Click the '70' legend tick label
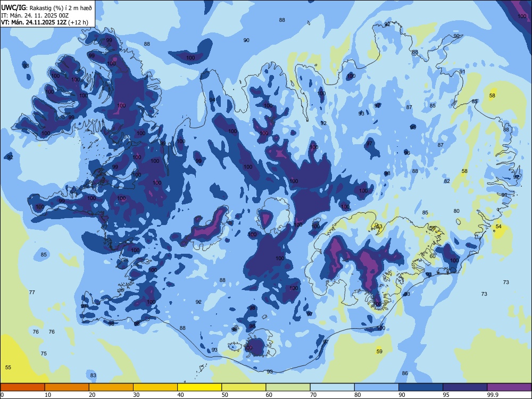This screenshot has width=532, height=399. point(313,395)
